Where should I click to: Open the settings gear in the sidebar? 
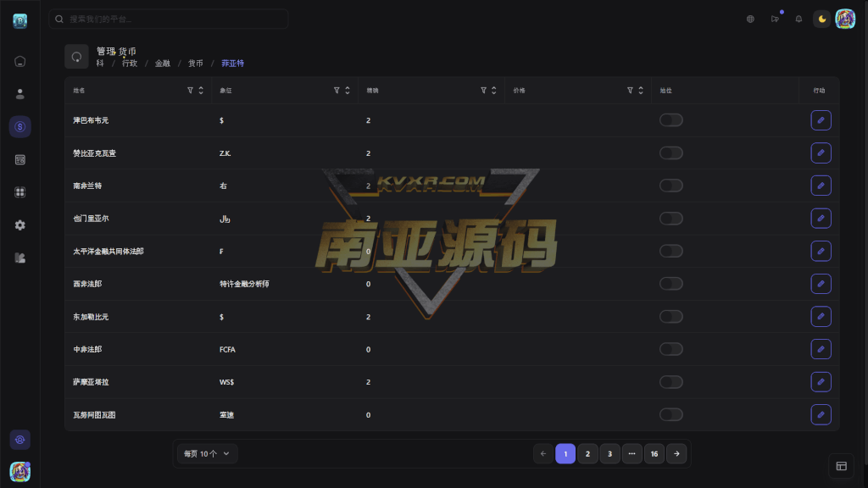pos(20,225)
